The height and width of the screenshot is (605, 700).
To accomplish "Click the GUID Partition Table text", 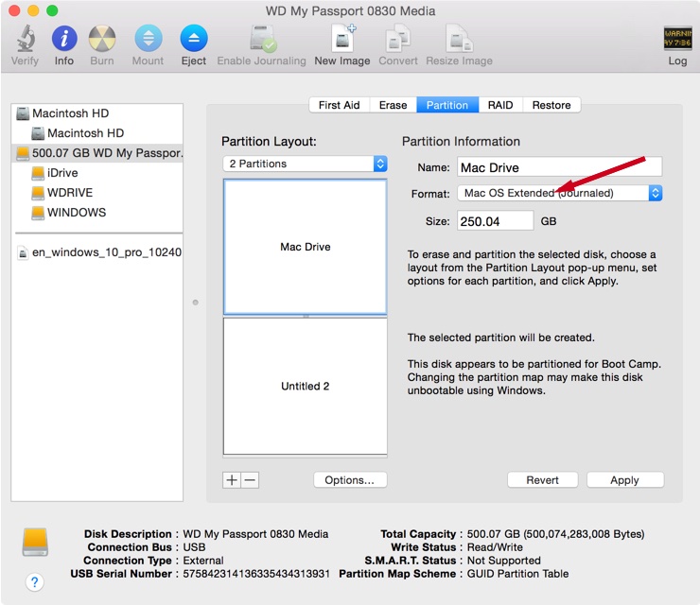I will (517, 574).
